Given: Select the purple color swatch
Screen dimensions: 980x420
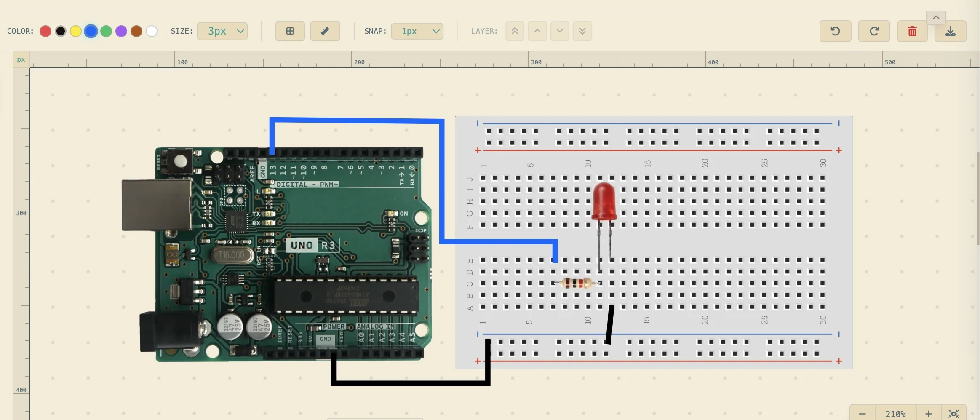Looking at the screenshot, I should (121, 31).
